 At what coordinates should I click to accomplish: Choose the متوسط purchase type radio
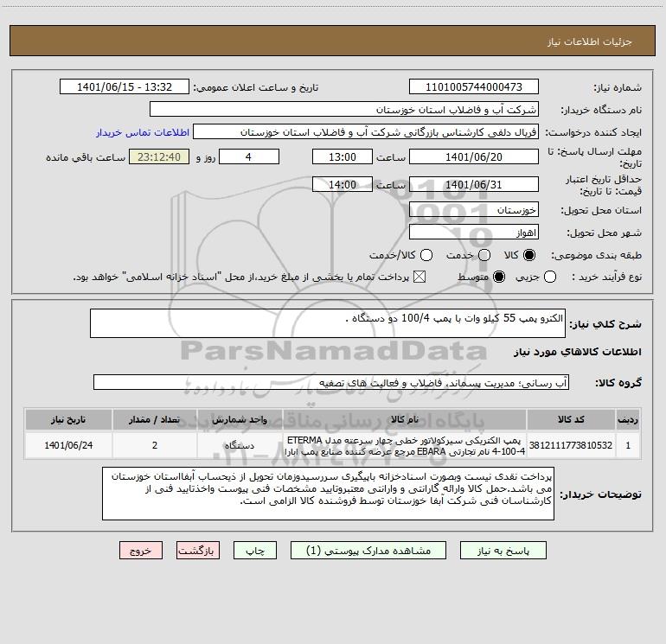[499, 277]
